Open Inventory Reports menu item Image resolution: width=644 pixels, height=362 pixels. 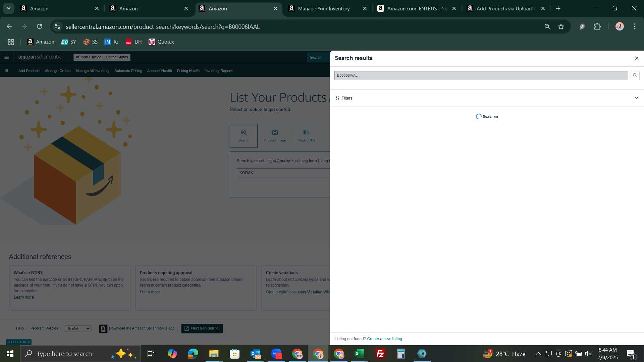pyautogui.click(x=219, y=71)
